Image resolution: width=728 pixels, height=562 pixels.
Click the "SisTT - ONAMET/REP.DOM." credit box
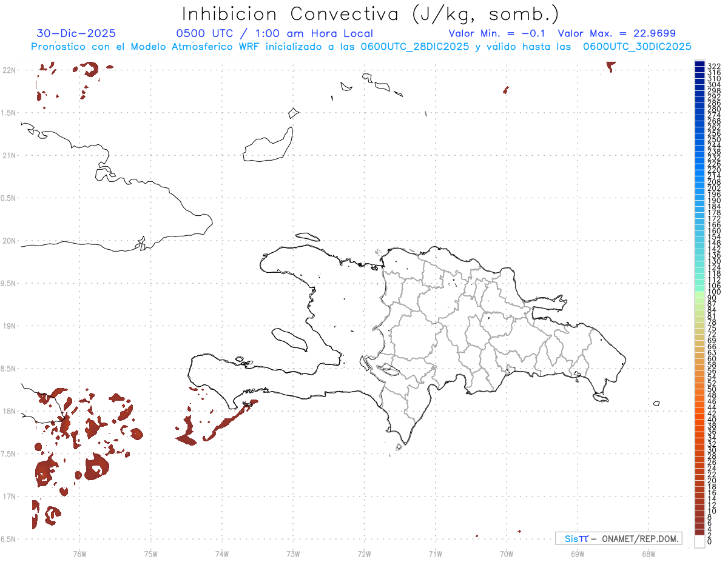click(x=618, y=538)
